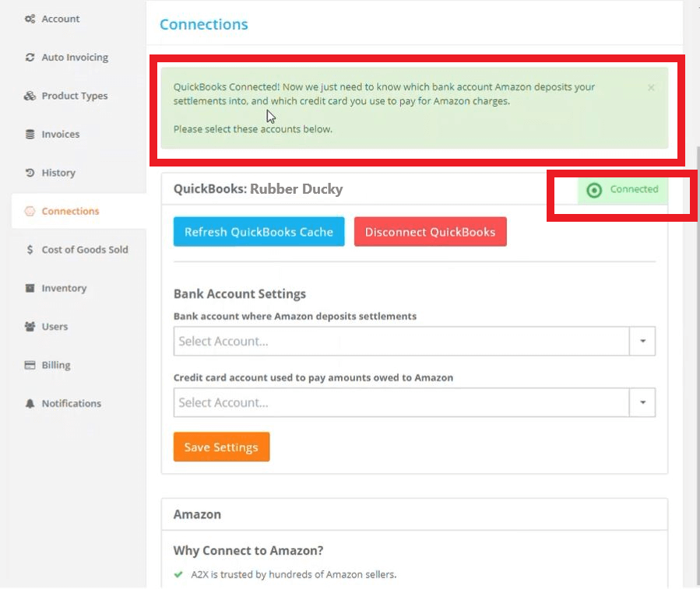The height and width of the screenshot is (589, 700).
Task: Click the History clock icon
Action: click(30, 173)
